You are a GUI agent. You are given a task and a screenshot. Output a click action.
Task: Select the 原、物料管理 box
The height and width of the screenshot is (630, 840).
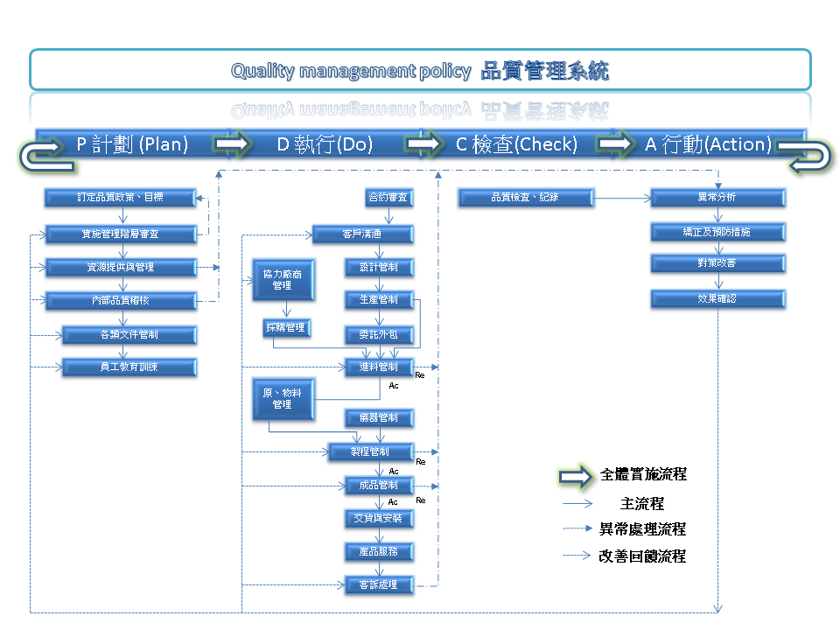pos(283,399)
